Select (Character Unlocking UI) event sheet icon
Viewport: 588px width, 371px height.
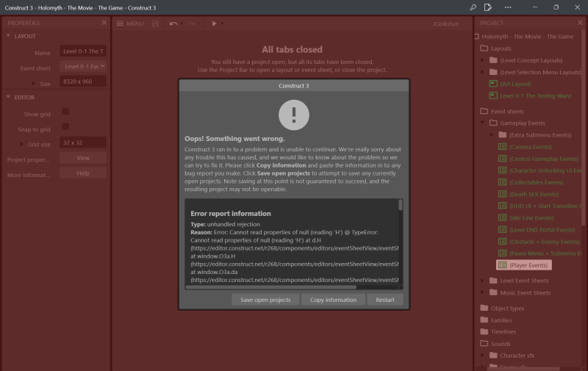click(503, 170)
